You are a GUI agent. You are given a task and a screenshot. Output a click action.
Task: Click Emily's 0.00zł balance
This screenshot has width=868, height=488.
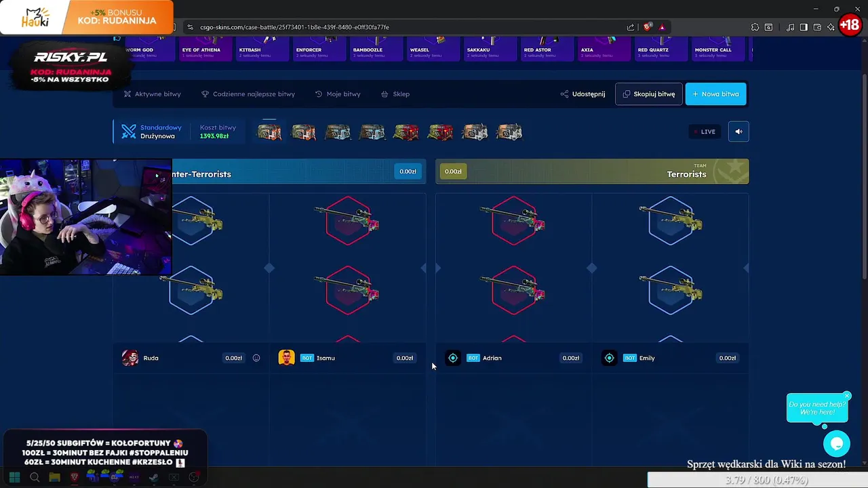pyautogui.click(x=728, y=358)
